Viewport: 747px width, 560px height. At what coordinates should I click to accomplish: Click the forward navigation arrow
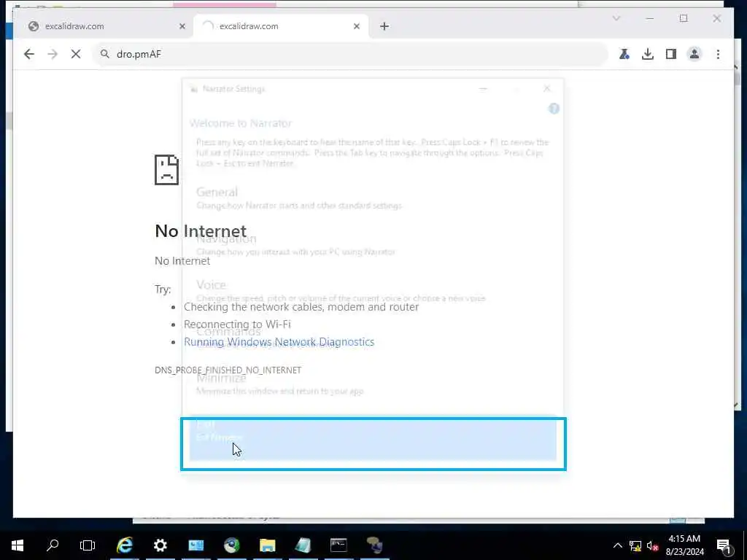coord(53,54)
